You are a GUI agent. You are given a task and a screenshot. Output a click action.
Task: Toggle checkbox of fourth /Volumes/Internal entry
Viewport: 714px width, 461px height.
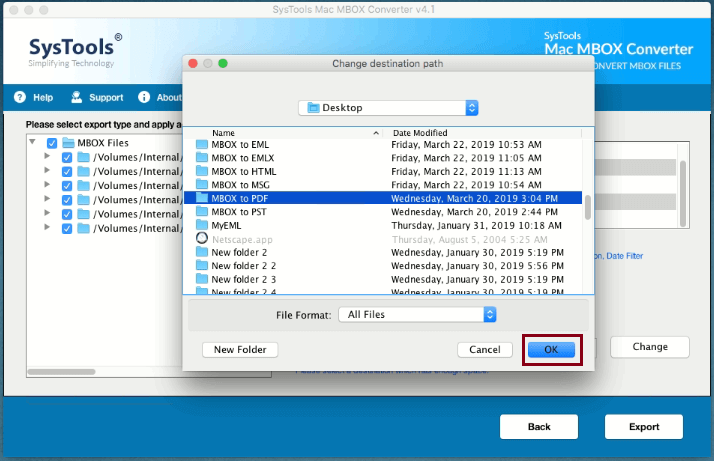67,200
